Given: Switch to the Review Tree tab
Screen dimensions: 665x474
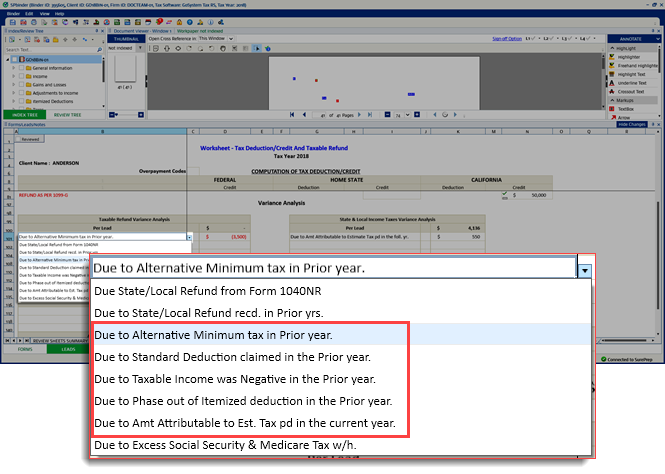Looking at the screenshot, I should [68, 115].
